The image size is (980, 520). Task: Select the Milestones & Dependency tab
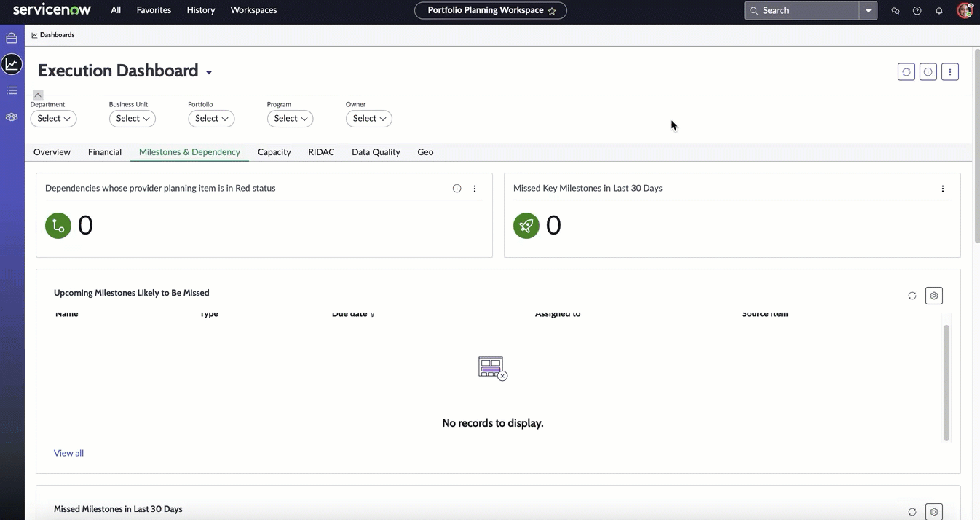tap(189, 152)
